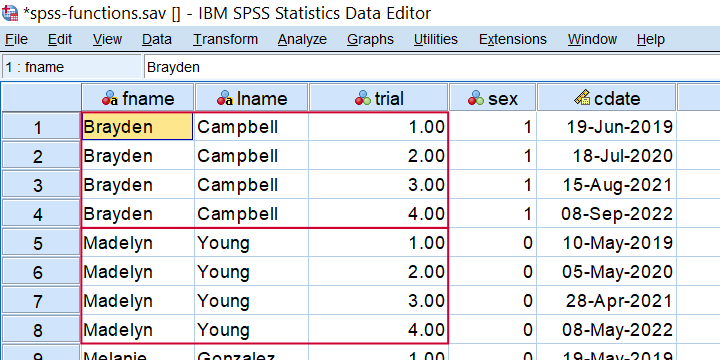The height and width of the screenshot is (360, 720).
Task: Click the date 19-Jun-2019
Action: click(606, 127)
